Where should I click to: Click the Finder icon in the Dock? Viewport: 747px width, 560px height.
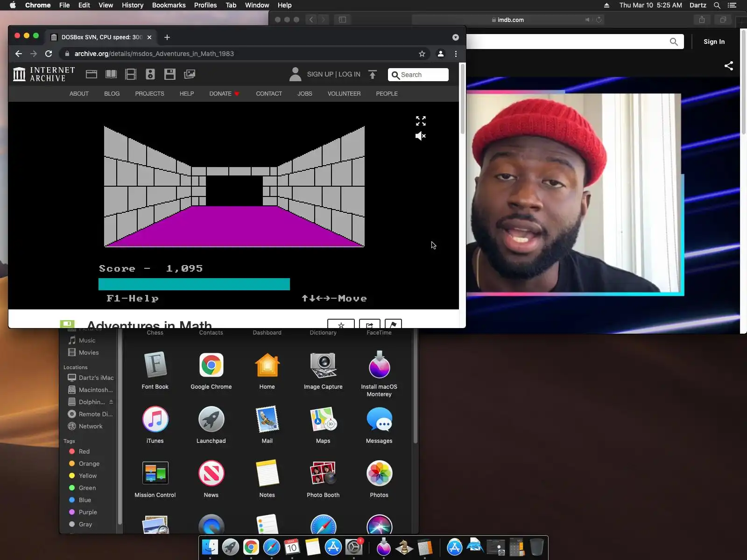tap(210, 547)
